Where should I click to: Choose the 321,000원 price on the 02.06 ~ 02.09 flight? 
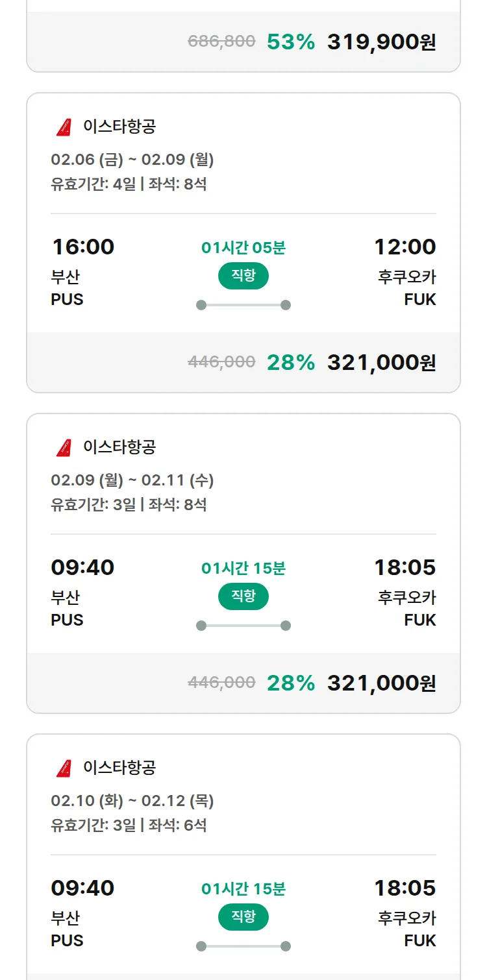[x=381, y=363]
